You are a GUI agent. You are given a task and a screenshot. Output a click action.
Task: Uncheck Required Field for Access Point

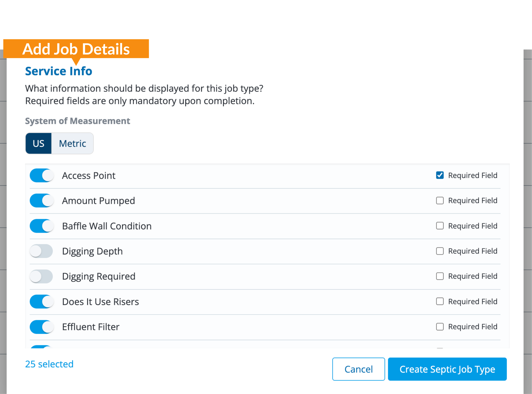tap(440, 175)
